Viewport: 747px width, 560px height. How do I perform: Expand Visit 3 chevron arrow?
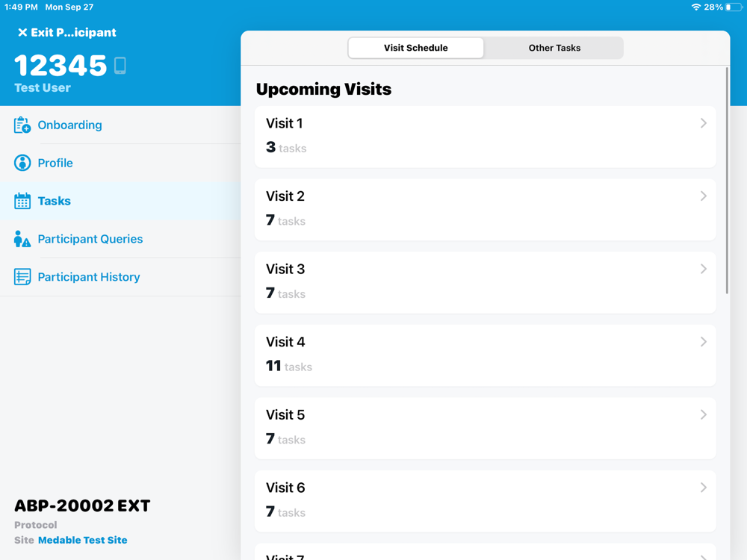point(703,269)
